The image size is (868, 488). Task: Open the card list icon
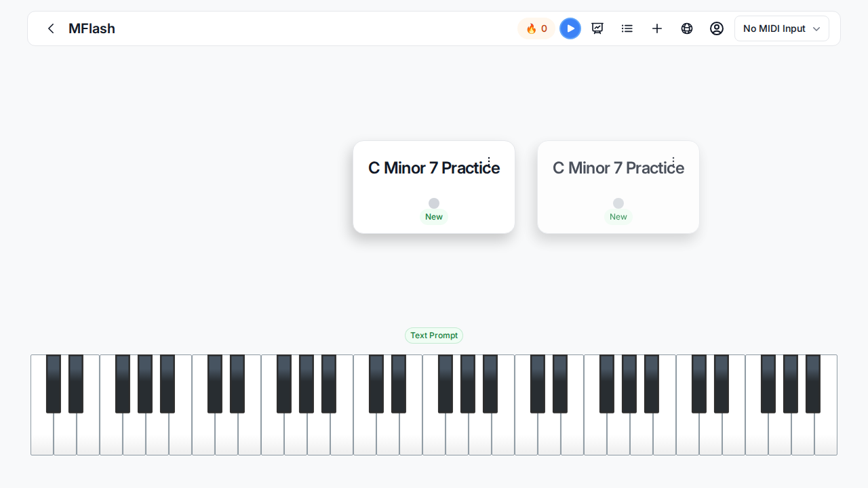tap(627, 28)
